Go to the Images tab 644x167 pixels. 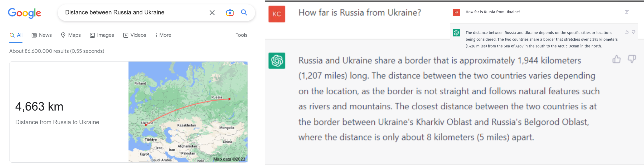click(x=102, y=35)
